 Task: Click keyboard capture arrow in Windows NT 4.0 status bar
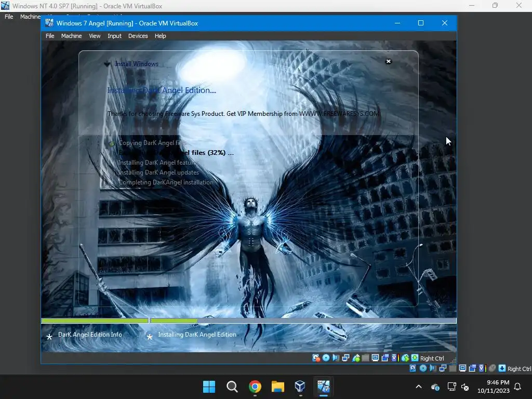point(502,368)
